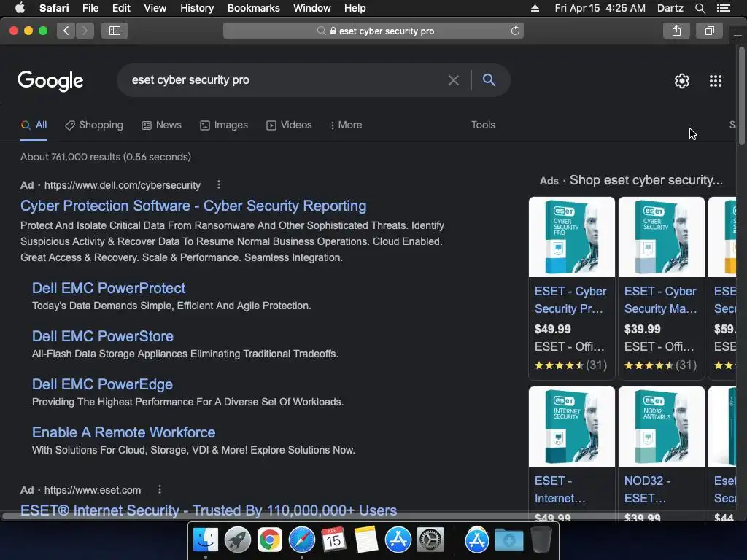Open the Google logo homepage link

click(x=50, y=80)
